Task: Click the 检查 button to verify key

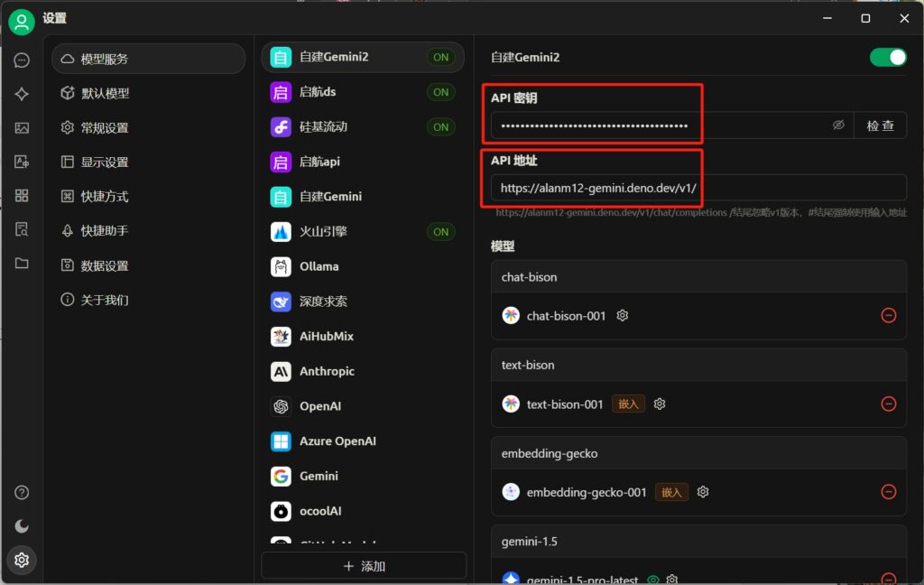Action: [880, 125]
